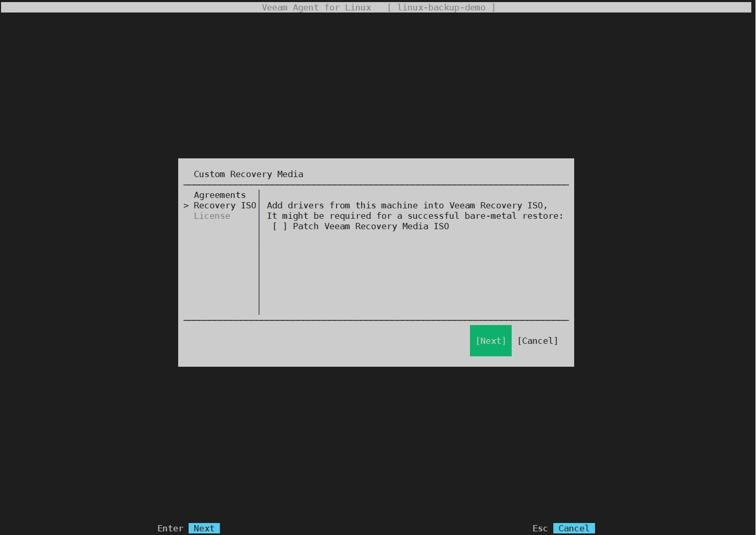Click the Enter key label in footer

pos(170,528)
